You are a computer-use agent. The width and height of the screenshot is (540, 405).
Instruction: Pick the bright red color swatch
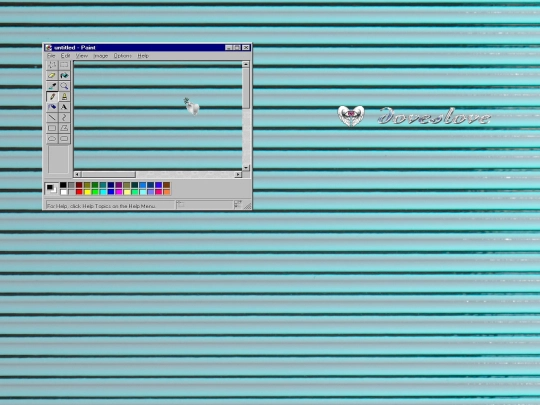coord(79,192)
